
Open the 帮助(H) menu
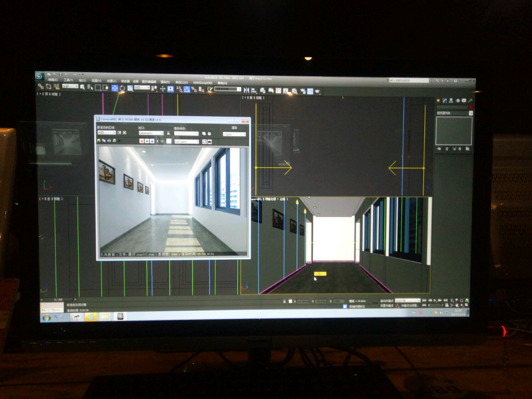222,83
